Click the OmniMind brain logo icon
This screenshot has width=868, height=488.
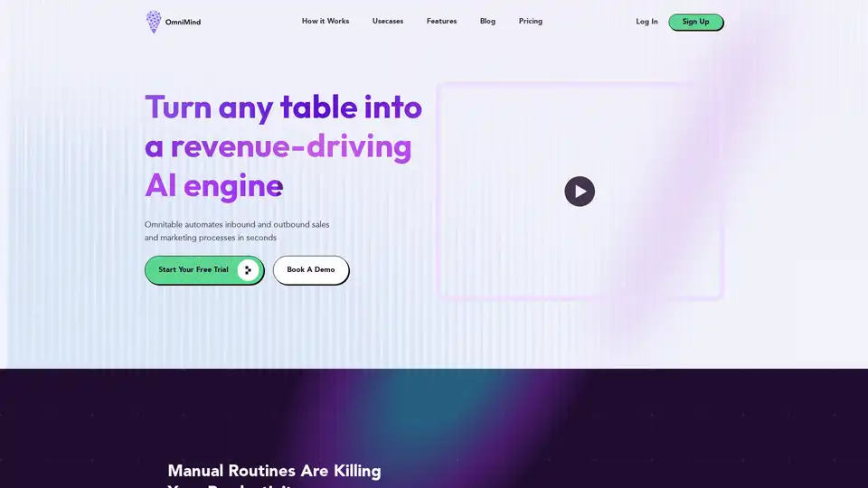coord(154,22)
